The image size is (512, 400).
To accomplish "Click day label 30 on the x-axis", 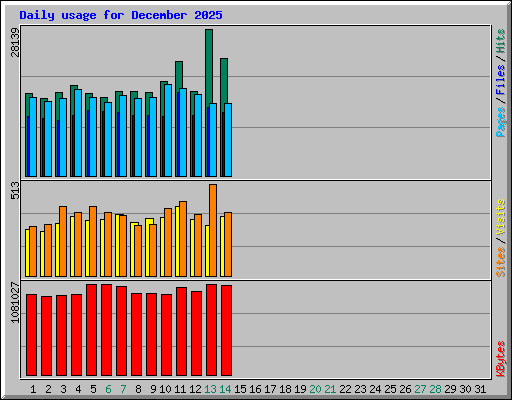I will [465, 389].
